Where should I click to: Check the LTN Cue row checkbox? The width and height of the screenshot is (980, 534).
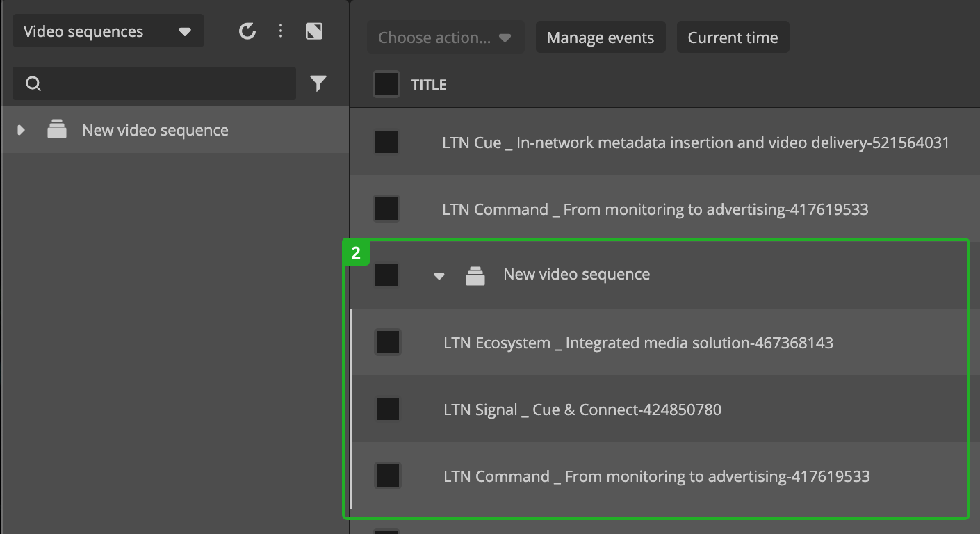386,143
